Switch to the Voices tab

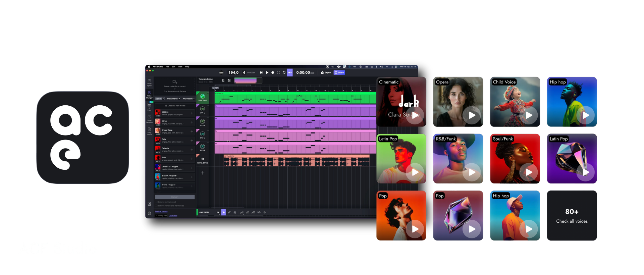click(160, 99)
